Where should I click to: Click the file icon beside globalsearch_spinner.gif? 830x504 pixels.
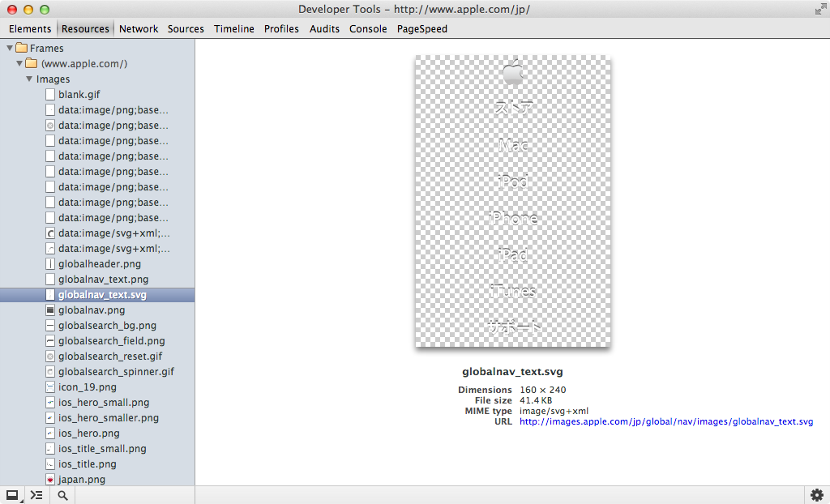(x=50, y=372)
